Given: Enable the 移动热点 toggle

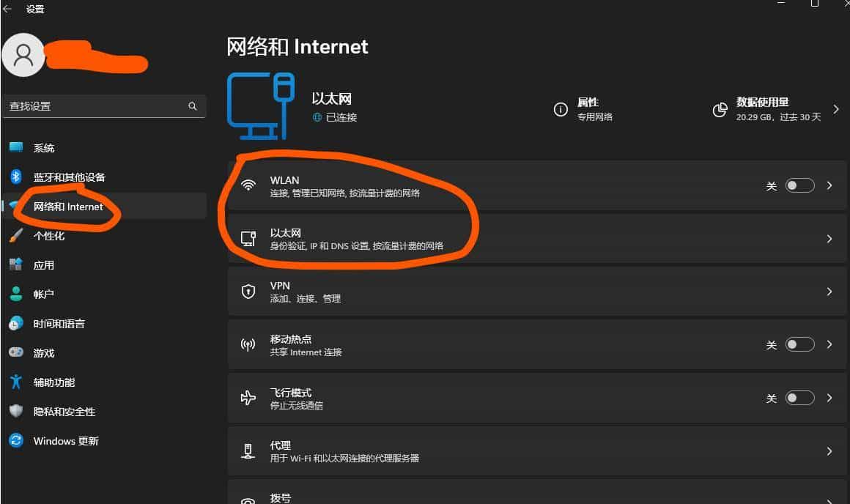Looking at the screenshot, I should 799,344.
